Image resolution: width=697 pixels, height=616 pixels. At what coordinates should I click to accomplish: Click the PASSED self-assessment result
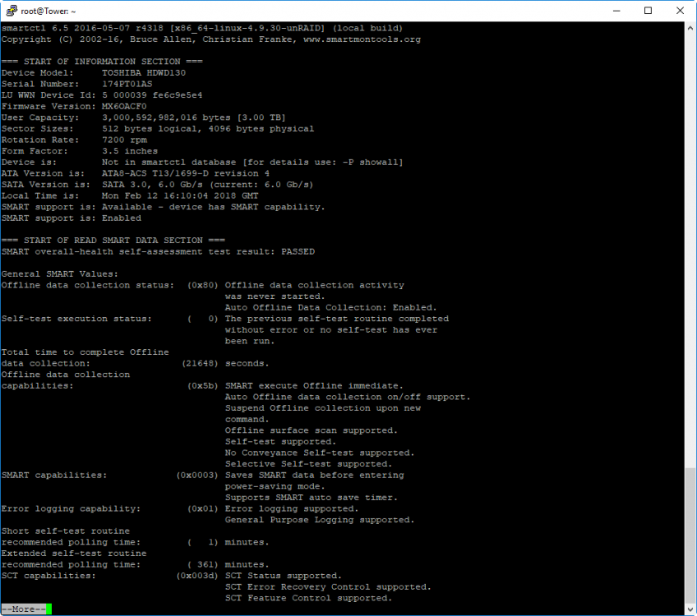tap(298, 252)
